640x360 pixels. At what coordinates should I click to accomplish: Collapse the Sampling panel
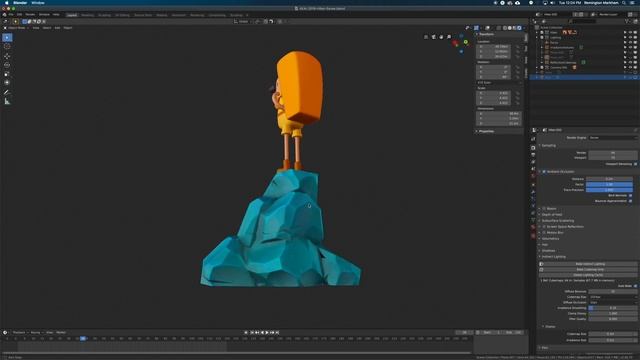click(549, 145)
